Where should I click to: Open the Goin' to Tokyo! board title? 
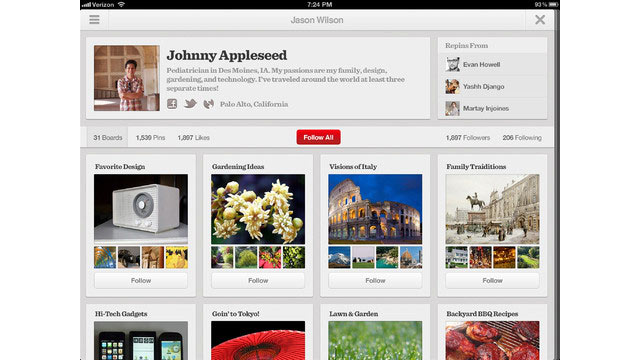(x=236, y=314)
